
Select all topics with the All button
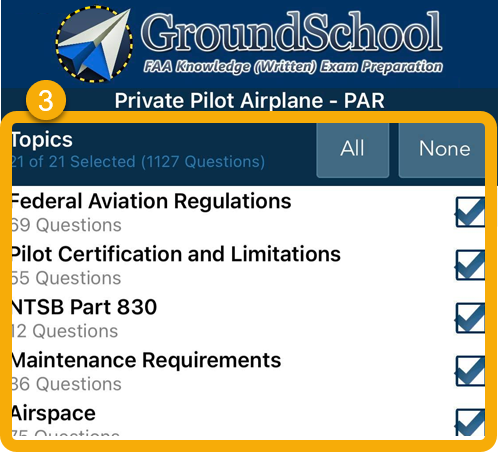point(353,149)
